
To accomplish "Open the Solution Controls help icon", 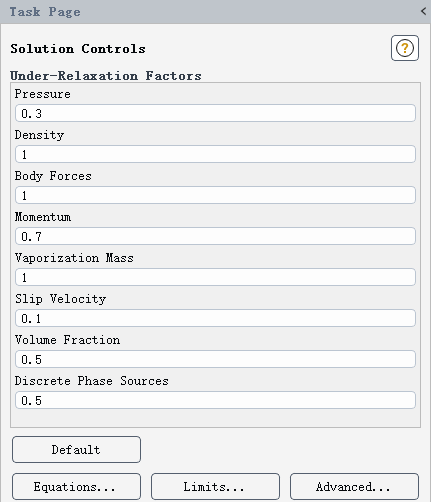I will (x=405, y=48).
